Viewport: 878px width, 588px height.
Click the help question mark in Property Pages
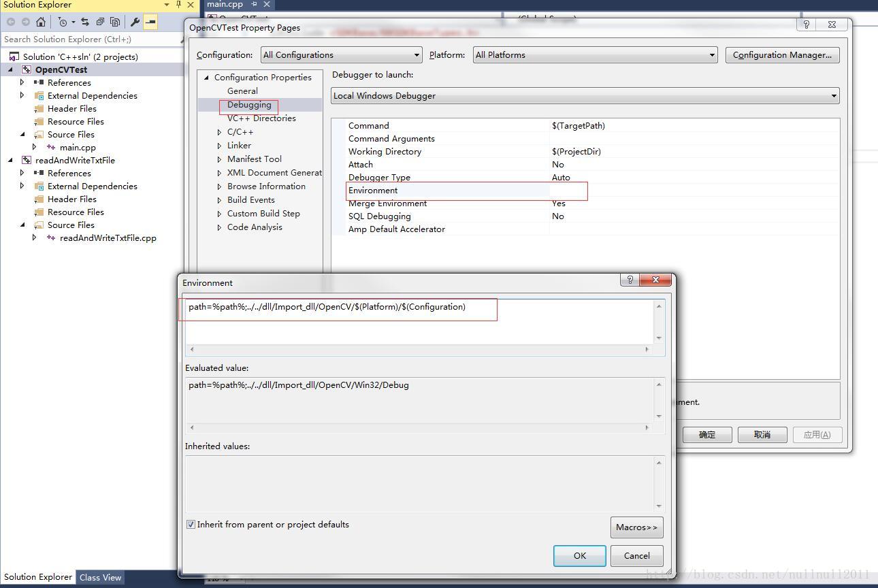click(x=807, y=24)
